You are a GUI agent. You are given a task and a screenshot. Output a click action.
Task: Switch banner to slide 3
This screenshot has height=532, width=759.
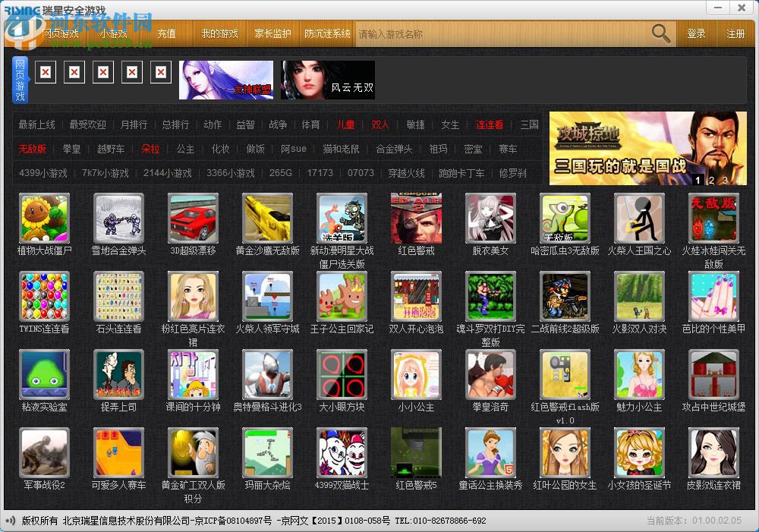[x=725, y=180]
